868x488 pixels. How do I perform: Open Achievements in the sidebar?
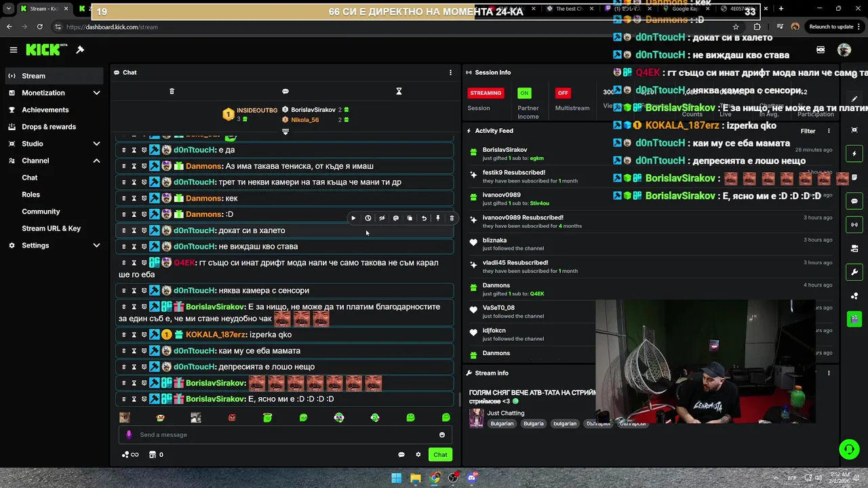tap(54, 110)
